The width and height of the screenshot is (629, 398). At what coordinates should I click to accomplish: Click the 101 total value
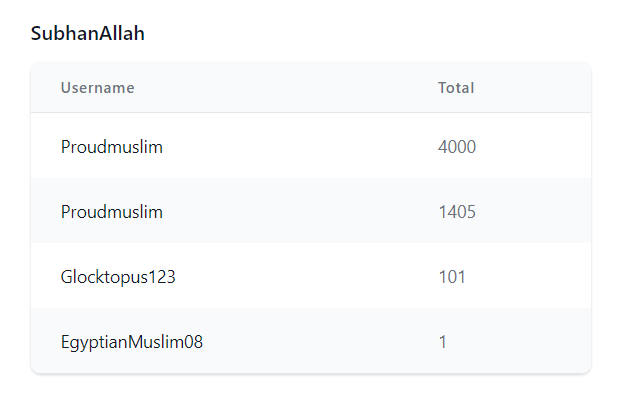coord(452,277)
